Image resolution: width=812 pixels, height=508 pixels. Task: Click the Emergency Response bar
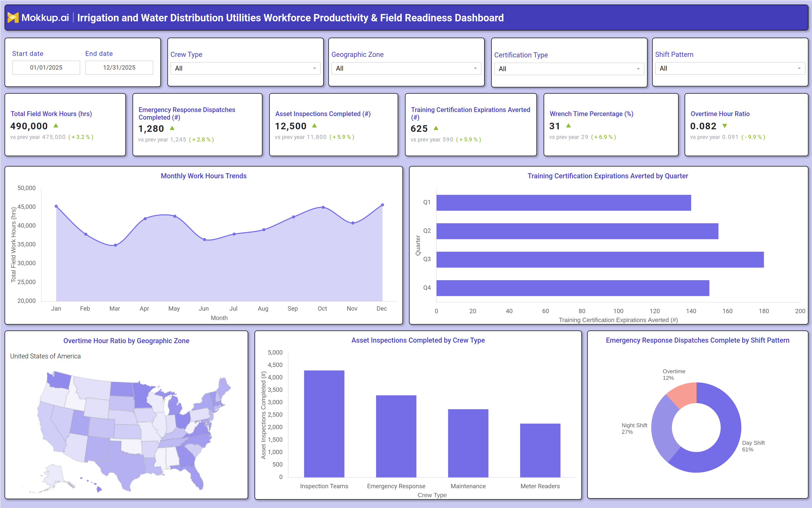point(396,436)
